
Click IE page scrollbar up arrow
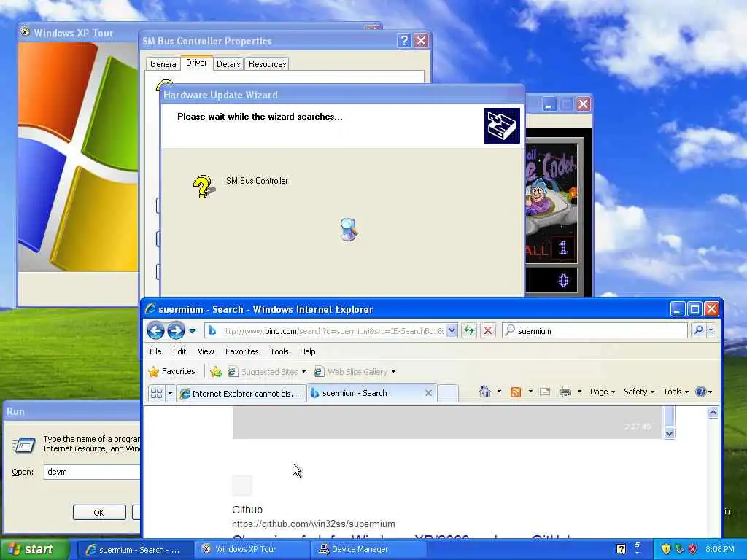713,413
